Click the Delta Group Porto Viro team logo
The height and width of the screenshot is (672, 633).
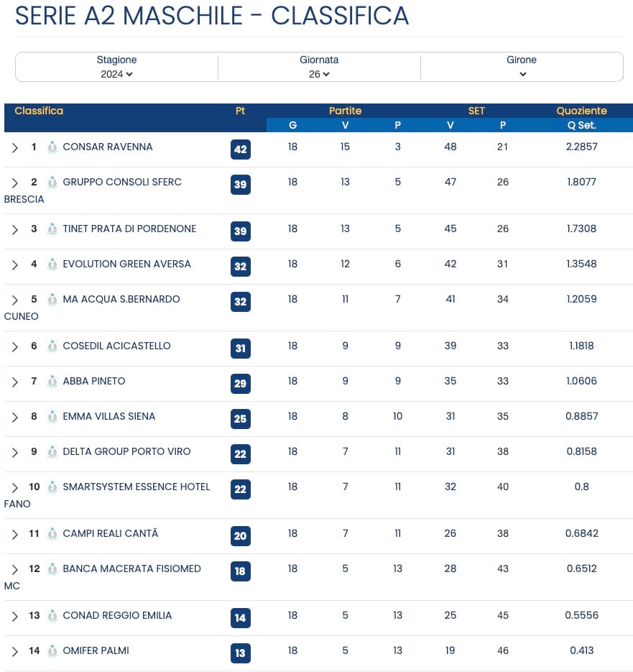pyautogui.click(x=52, y=451)
